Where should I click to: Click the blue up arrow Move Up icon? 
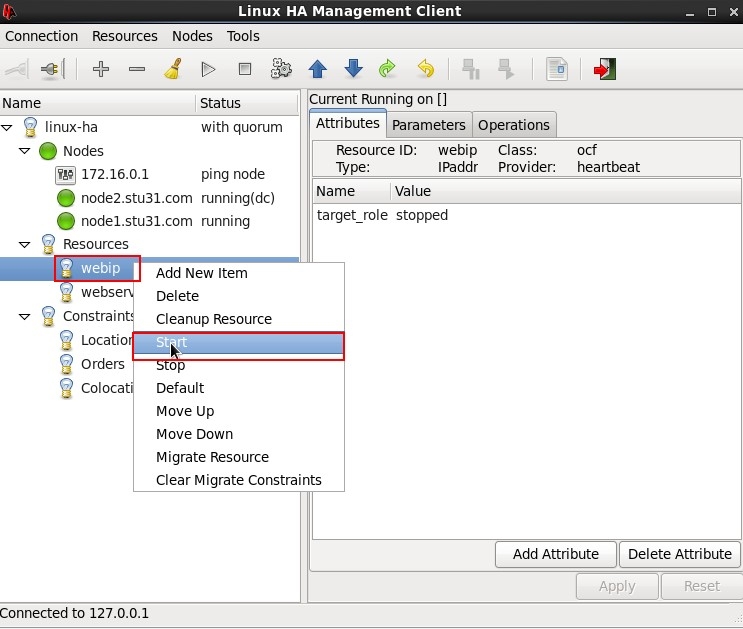click(x=317, y=69)
